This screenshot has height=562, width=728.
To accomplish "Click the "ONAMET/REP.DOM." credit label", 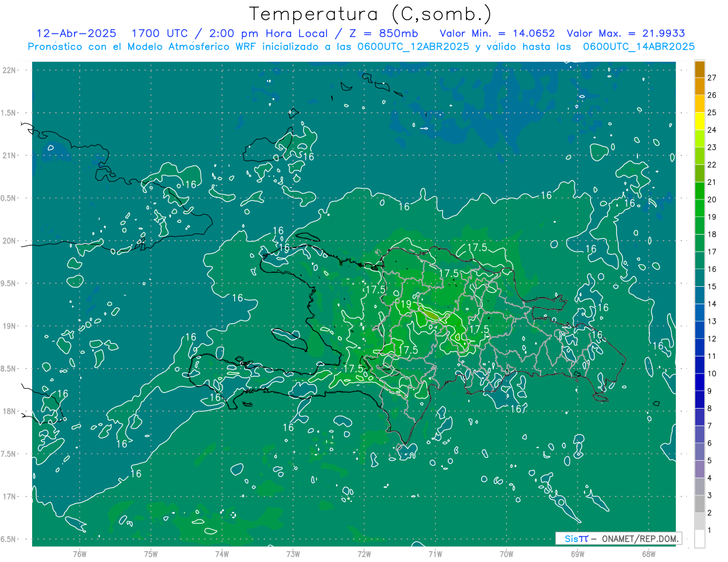I will 641,538.
